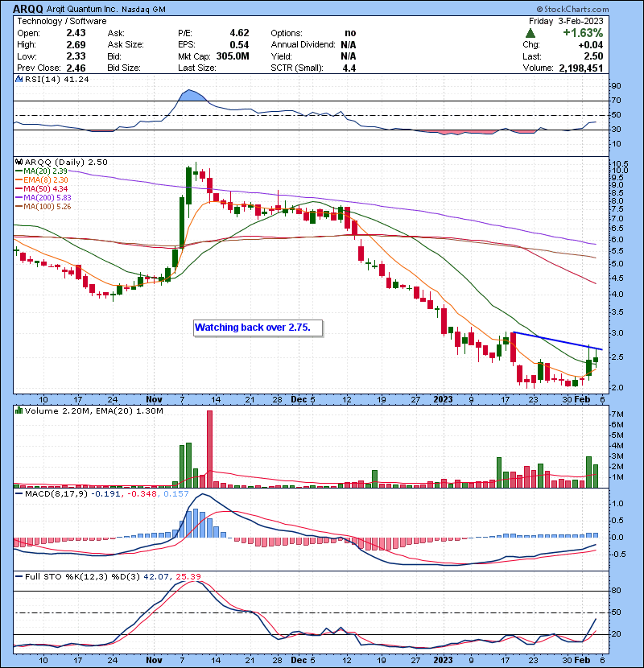Select the ARQQ ticker symbol in the header
The width and height of the screenshot is (644, 668).
pos(27,9)
